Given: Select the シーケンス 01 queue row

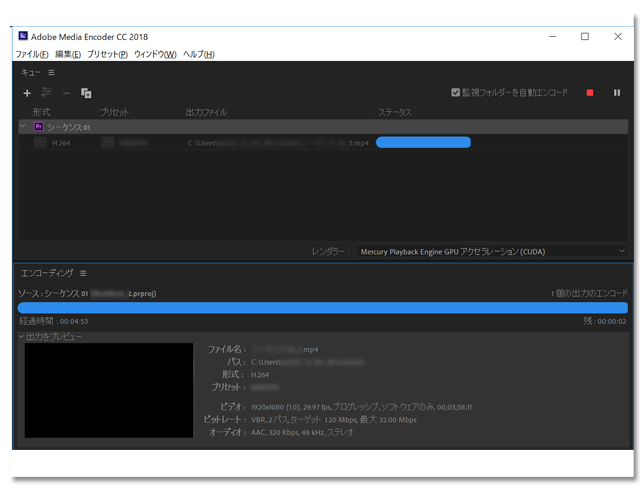Looking at the screenshot, I should point(323,127).
